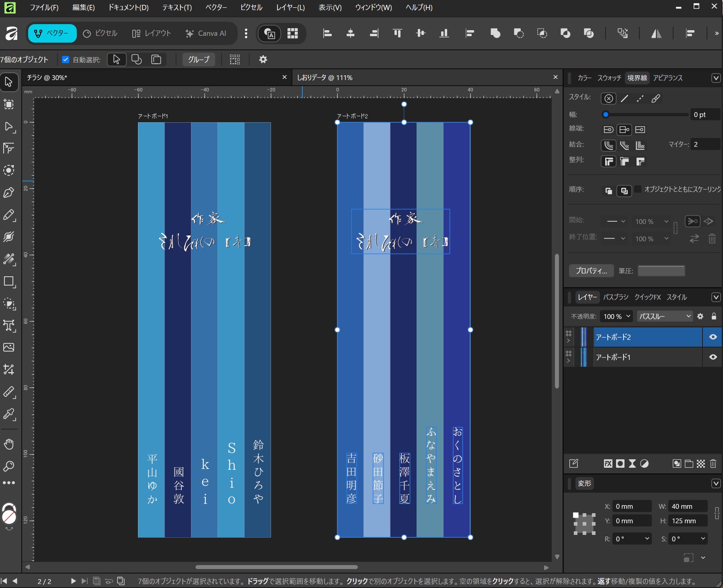Viewport: 723px width, 588px height.
Task: Switch to the スウォッチ tab
Action: coord(609,78)
